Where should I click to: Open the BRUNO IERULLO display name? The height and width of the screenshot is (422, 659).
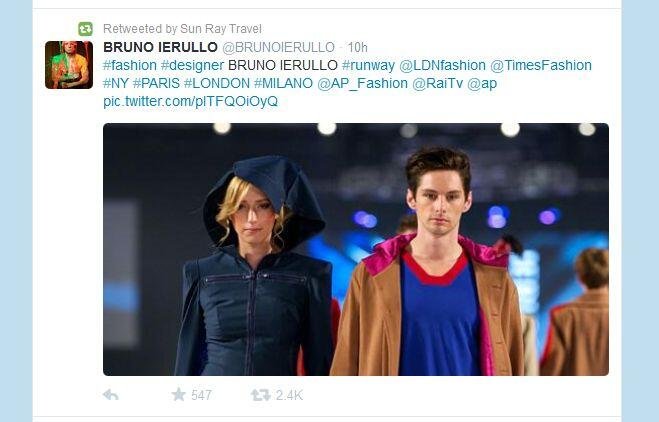pos(160,47)
